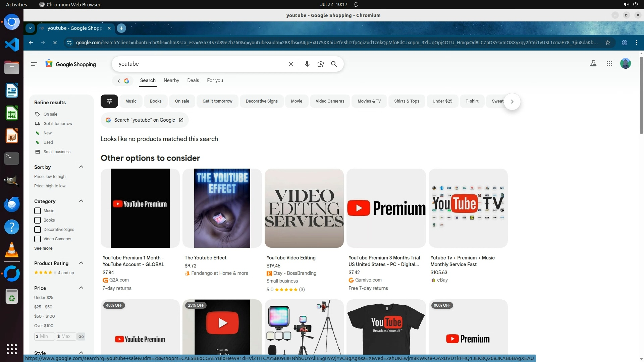This screenshot has height=362, width=644.
Task: Collapse the Sort by section
Action: click(x=81, y=167)
